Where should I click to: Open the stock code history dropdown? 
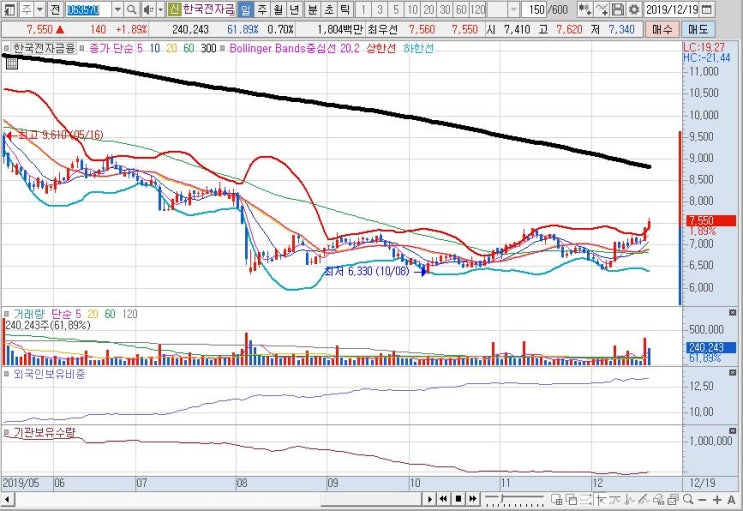pyautogui.click(x=118, y=9)
